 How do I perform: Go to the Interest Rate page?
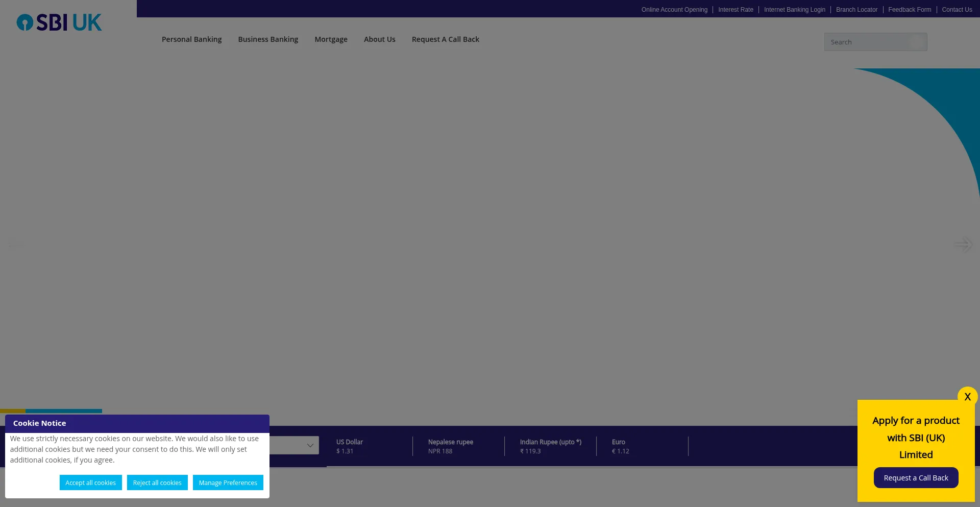point(736,10)
